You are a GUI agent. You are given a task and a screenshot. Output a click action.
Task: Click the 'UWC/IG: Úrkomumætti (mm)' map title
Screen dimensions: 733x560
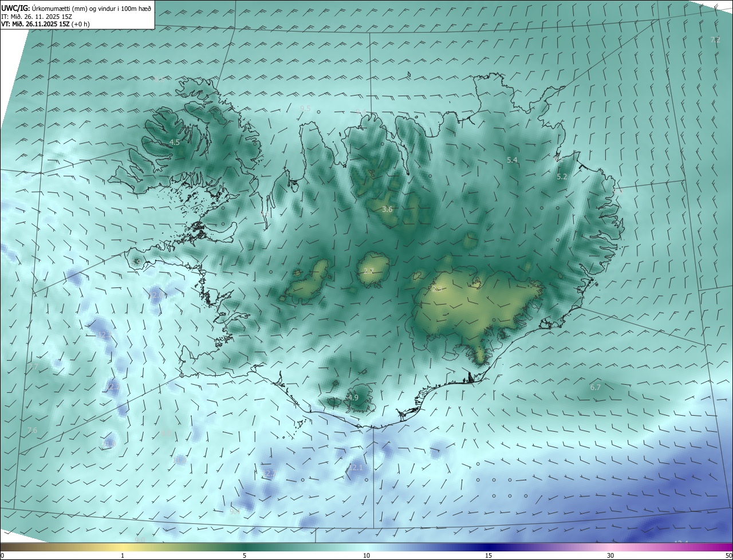(x=76, y=8)
